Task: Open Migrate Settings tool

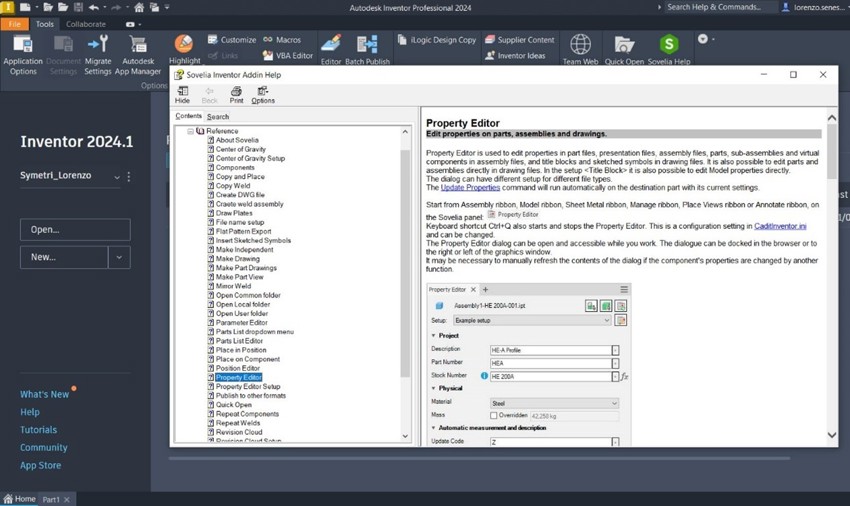Action: pos(98,55)
